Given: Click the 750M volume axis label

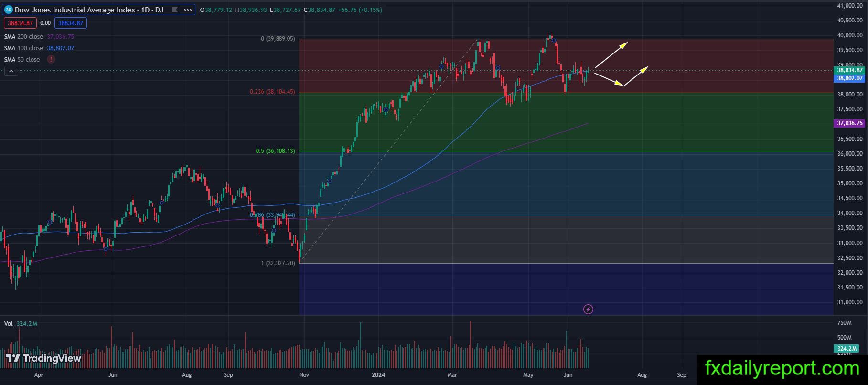Looking at the screenshot, I should (845, 323).
